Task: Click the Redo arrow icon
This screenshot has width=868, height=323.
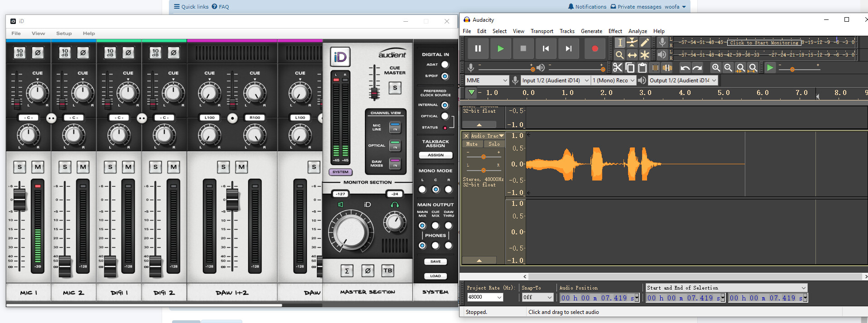Action: [x=697, y=68]
